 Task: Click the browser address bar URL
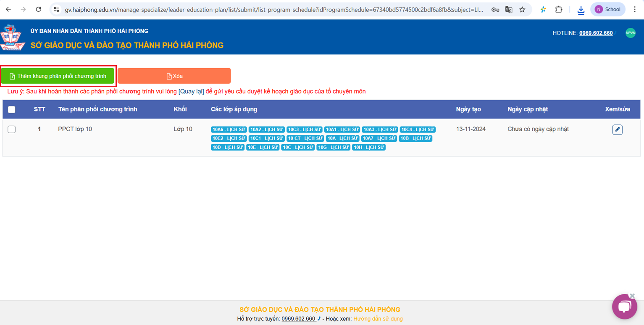pos(273,9)
